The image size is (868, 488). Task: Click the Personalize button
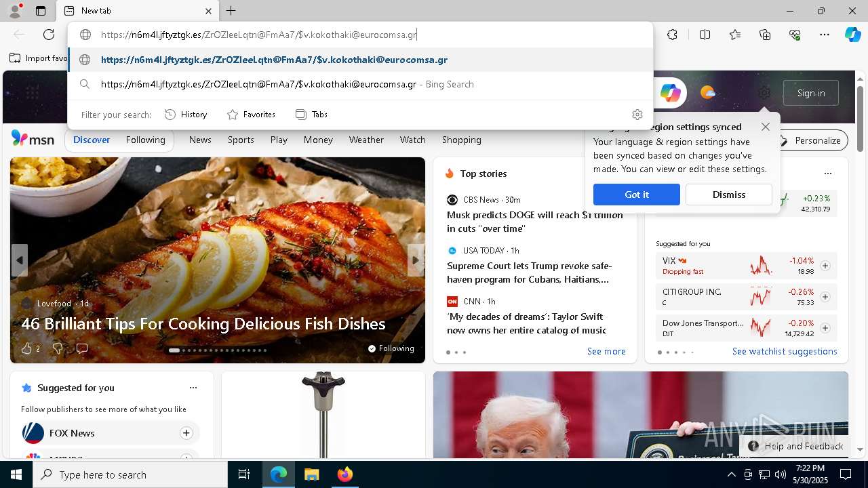click(812, 140)
